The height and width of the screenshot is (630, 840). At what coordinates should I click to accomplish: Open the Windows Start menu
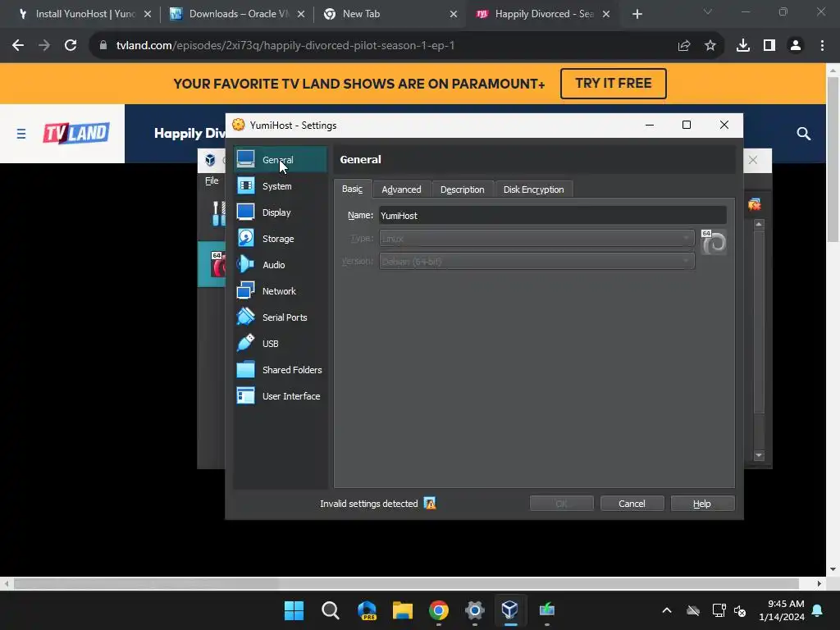294,610
